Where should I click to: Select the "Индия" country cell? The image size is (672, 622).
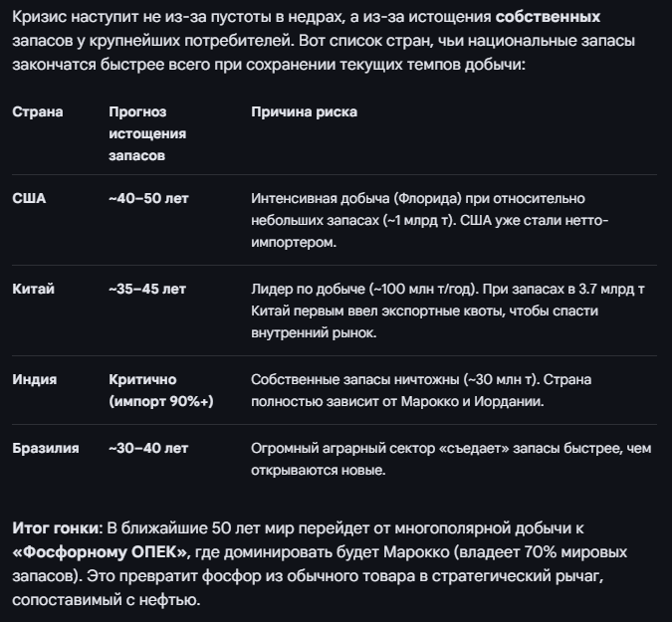point(34,379)
